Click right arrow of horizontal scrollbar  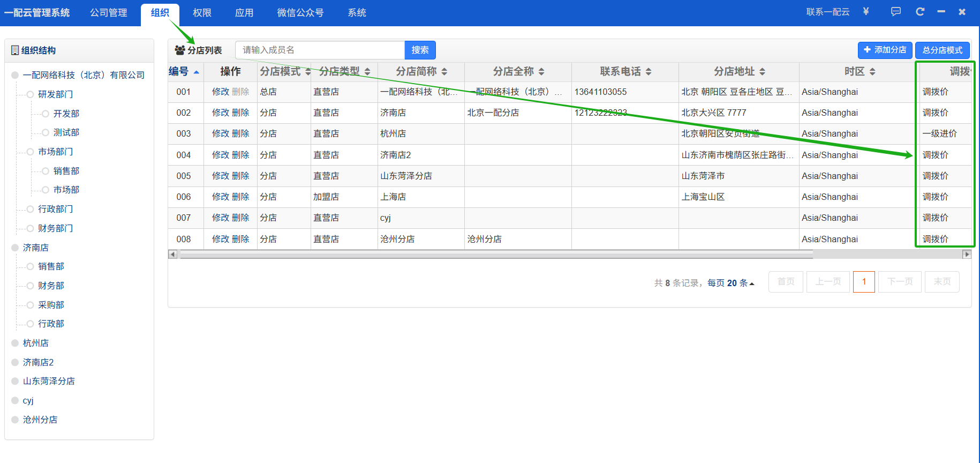967,254
